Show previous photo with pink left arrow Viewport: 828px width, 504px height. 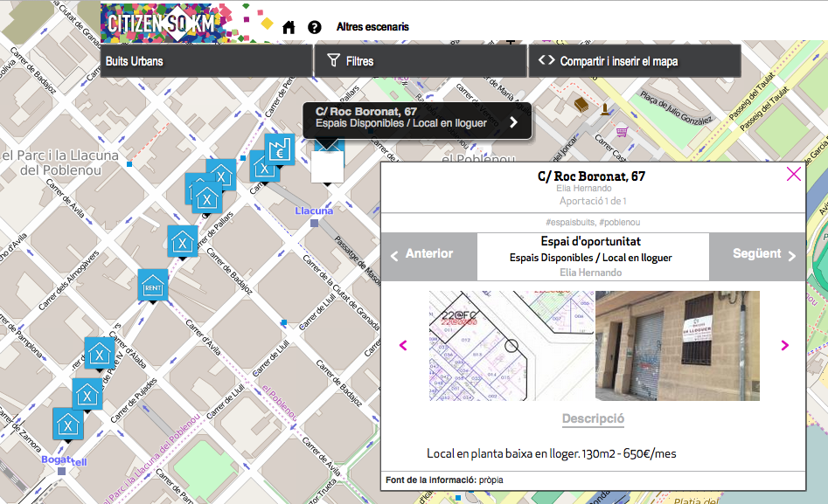click(403, 345)
